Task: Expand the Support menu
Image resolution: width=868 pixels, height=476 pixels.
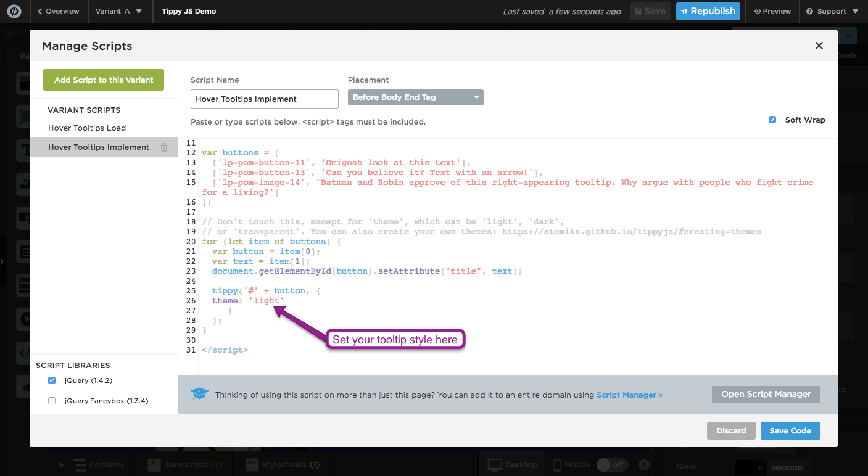Action: 832,11
